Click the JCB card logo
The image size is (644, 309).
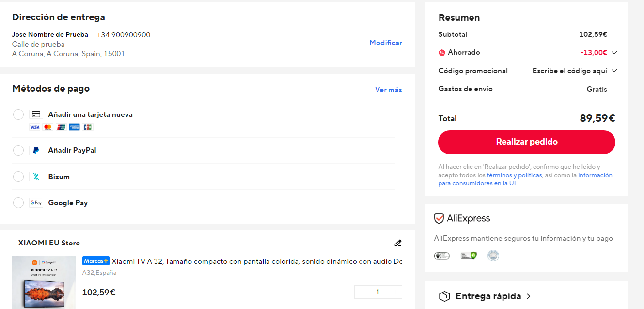coord(87,127)
